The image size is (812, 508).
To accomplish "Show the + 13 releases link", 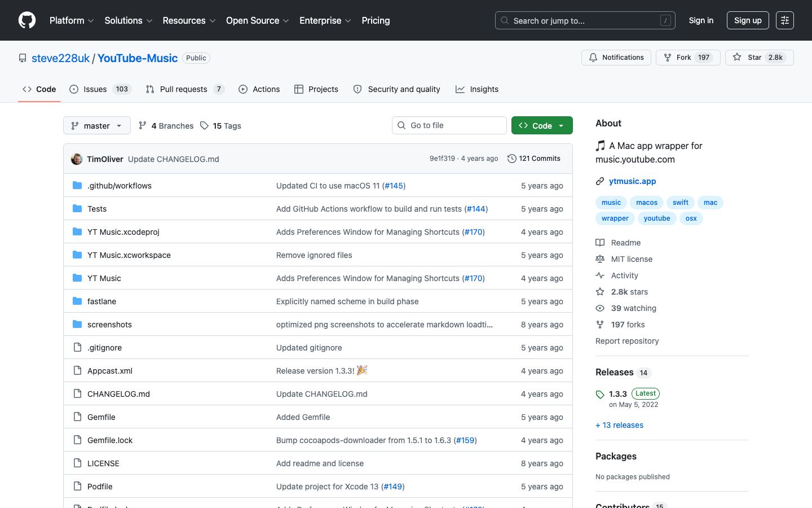I will [x=619, y=425].
